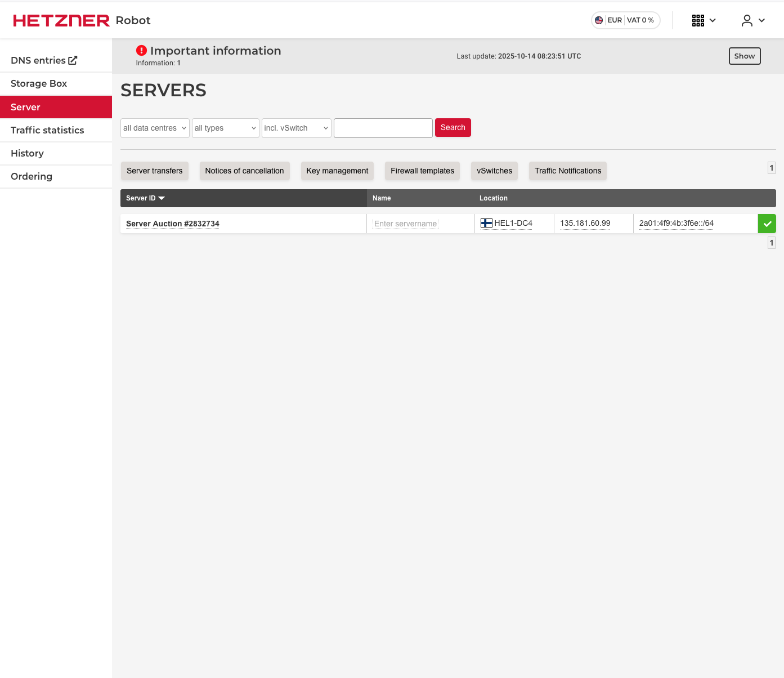Go to Storage Box in sidebar
The width and height of the screenshot is (784, 678).
pyautogui.click(x=39, y=83)
